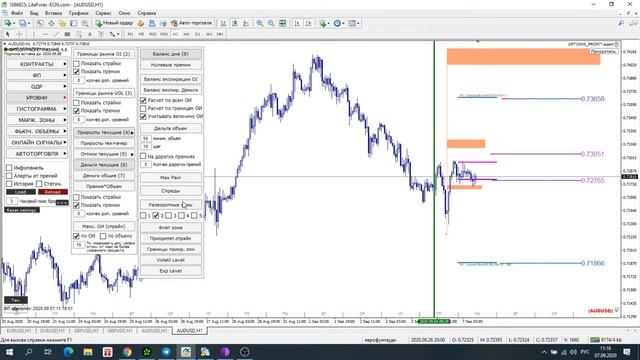Image resolution: width=640 pixels, height=360 pixels.
Task: Enable the Инфопанель checkbox
Action: [9, 168]
